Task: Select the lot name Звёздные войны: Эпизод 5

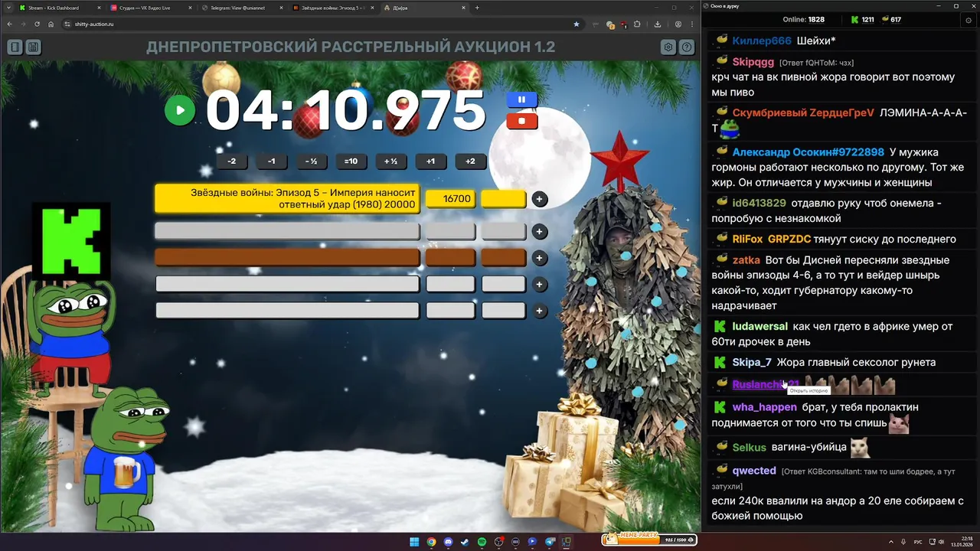Action: coord(287,199)
